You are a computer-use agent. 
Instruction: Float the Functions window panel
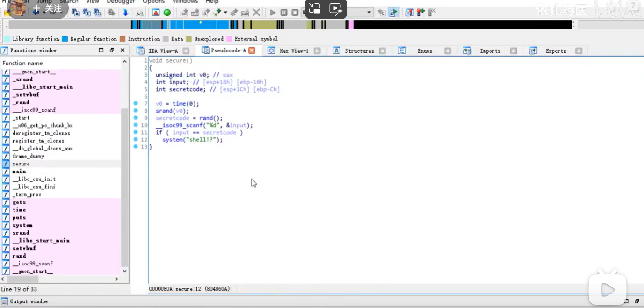coord(112,50)
